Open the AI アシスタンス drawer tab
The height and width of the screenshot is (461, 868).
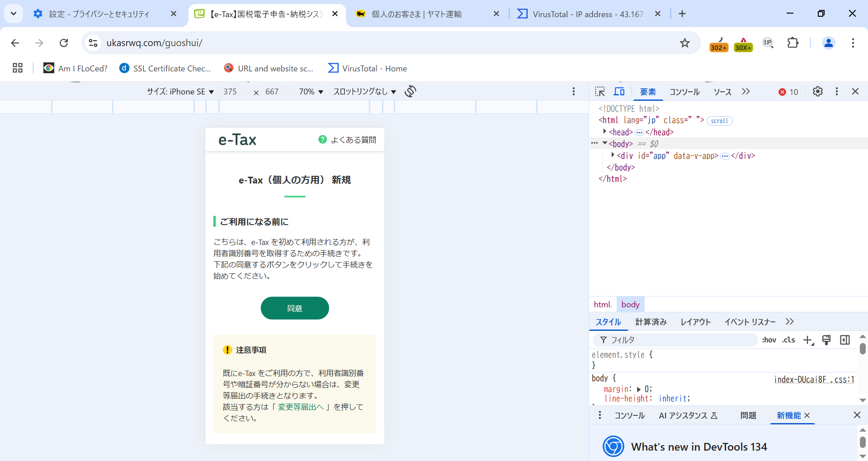(x=688, y=415)
